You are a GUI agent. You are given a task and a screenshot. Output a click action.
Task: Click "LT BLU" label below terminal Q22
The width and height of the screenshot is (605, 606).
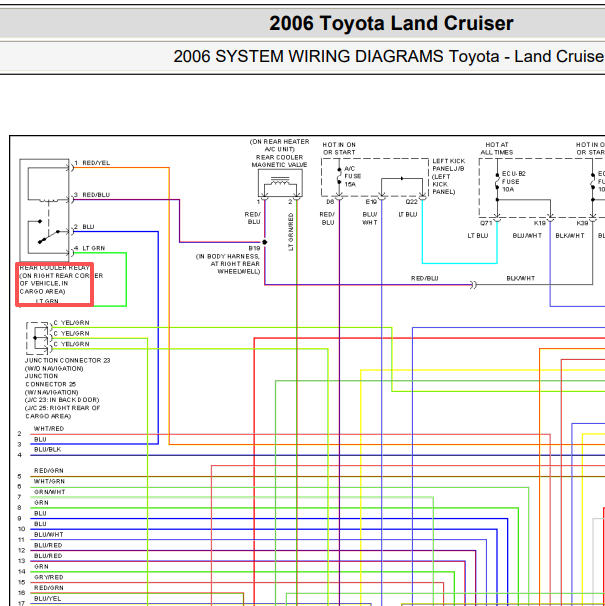point(408,214)
